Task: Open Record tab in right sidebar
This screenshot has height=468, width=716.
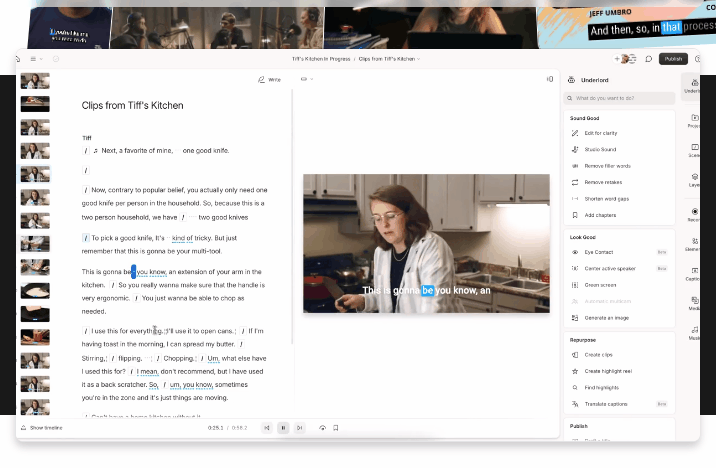Action: 695,215
